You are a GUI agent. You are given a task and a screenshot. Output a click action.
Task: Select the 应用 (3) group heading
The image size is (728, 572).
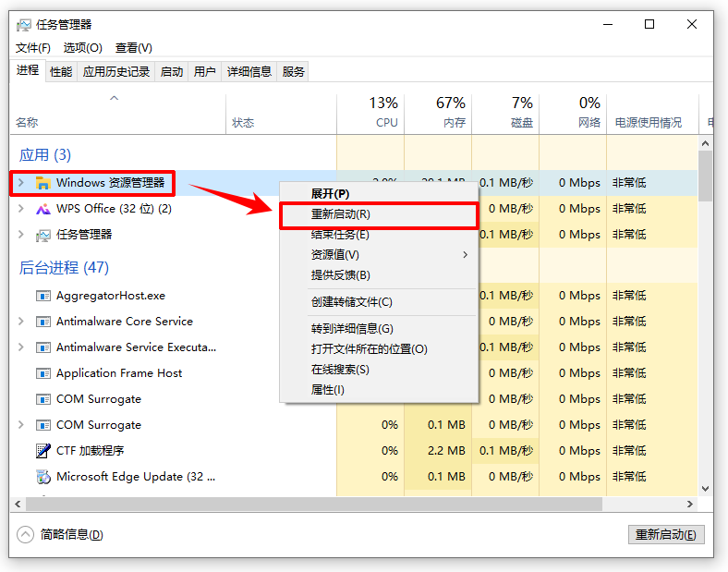pos(45,155)
